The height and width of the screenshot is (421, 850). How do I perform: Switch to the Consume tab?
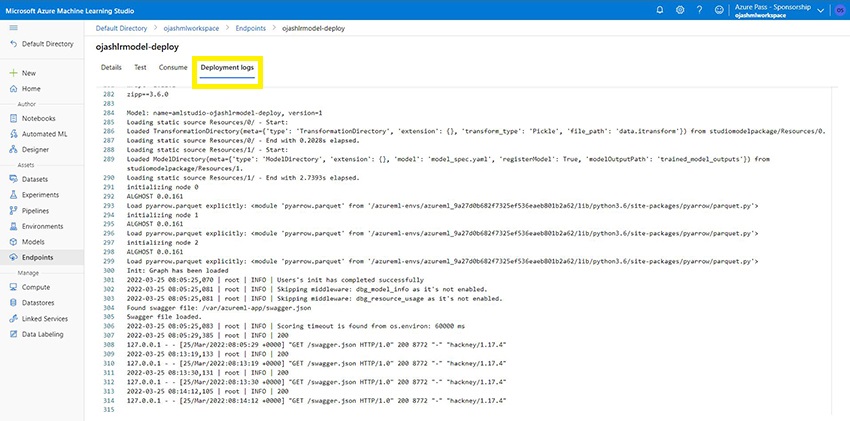click(x=173, y=68)
